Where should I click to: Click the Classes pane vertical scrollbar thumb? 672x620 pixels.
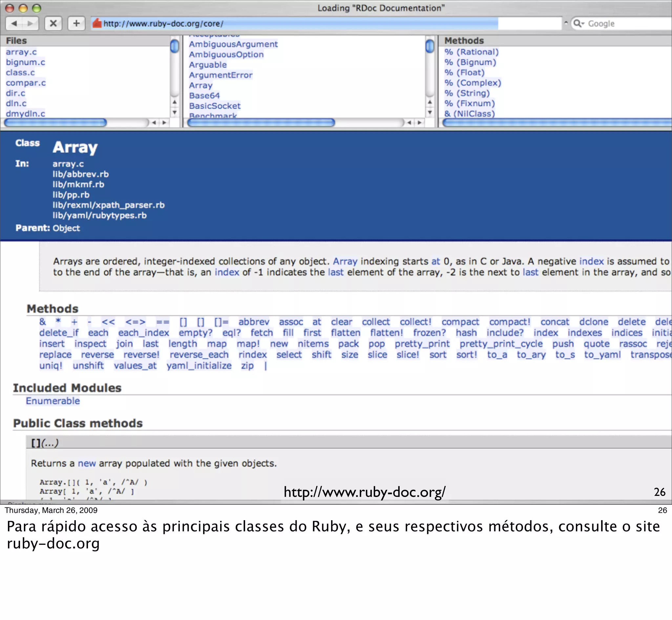(x=430, y=46)
